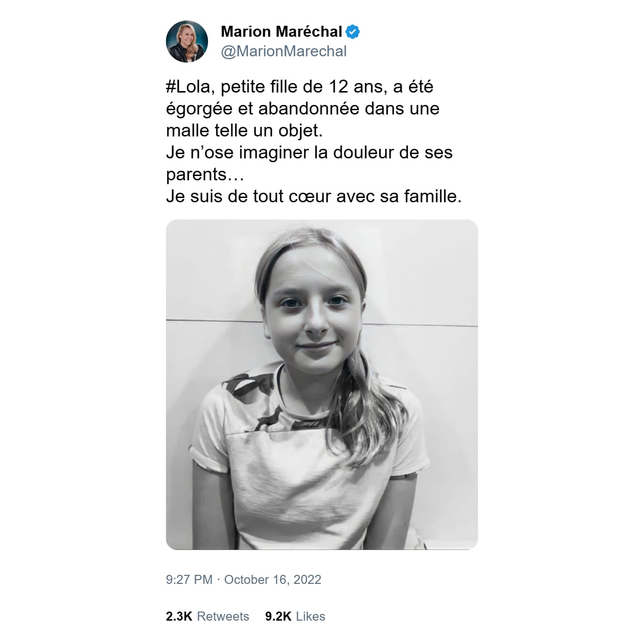644x644 pixels.
Task: Click the October 16, 2022 date
Action: click(x=273, y=580)
